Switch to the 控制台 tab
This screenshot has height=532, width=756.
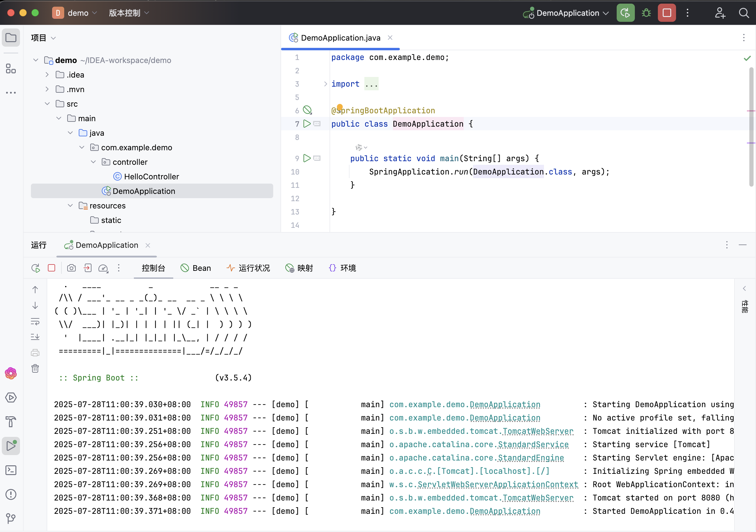tap(153, 268)
